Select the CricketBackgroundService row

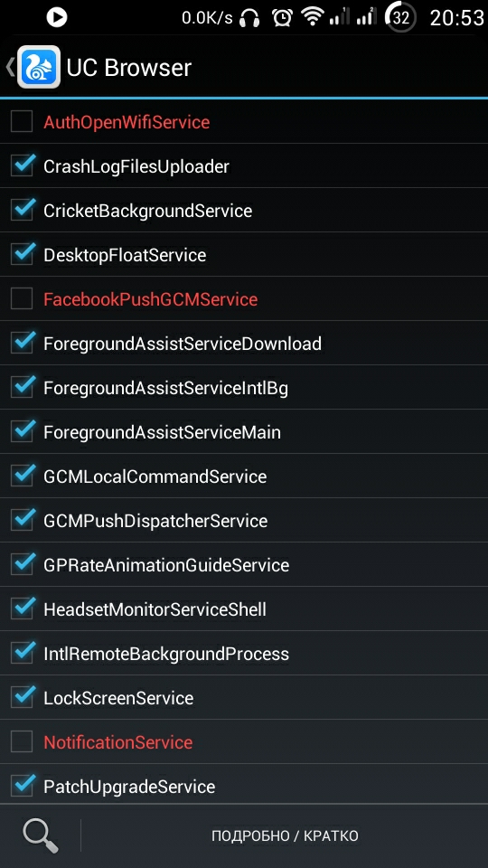pyautogui.click(x=244, y=211)
